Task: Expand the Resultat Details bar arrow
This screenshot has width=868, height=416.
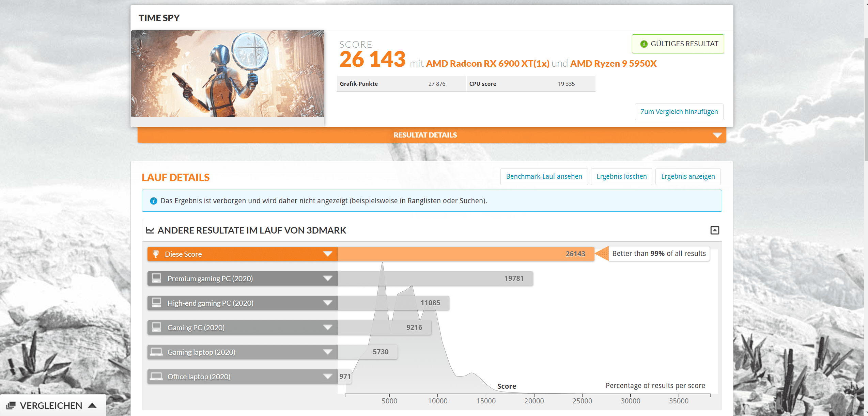Action: [x=717, y=135]
